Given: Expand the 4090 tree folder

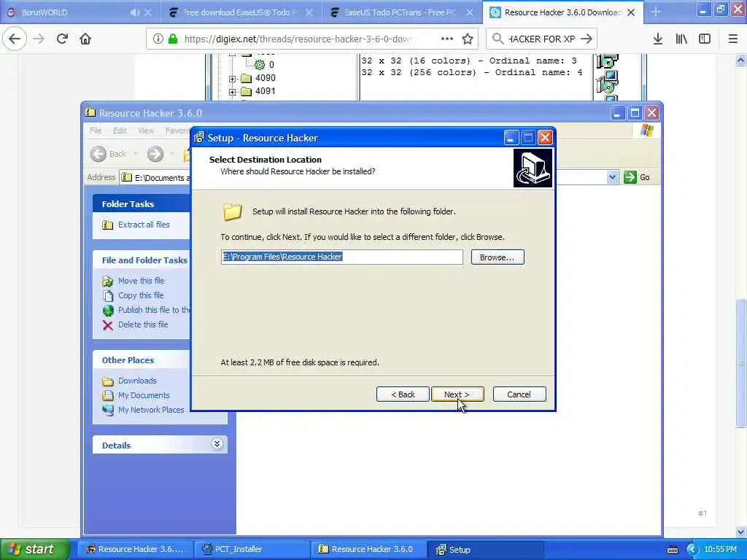Looking at the screenshot, I should click(233, 79).
